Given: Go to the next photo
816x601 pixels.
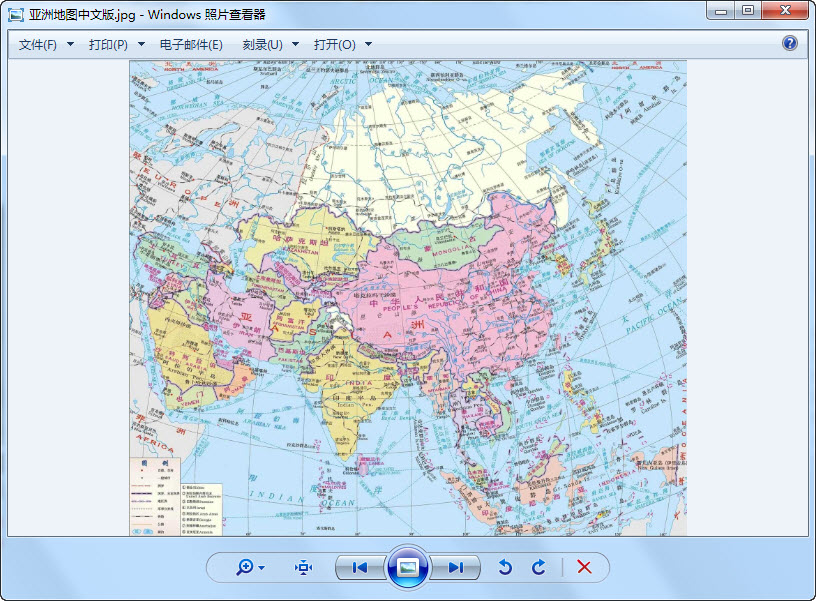Looking at the screenshot, I should coord(456,567).
